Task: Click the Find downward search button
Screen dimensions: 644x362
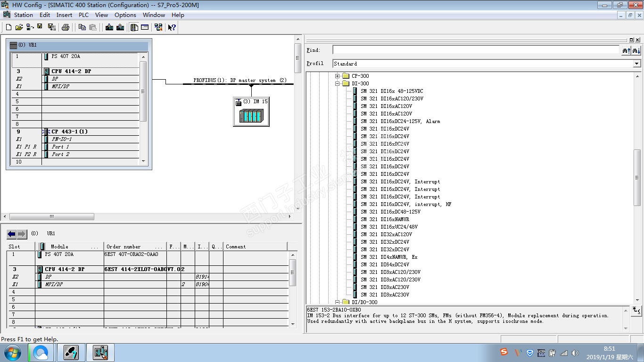Action: point(636,50)
